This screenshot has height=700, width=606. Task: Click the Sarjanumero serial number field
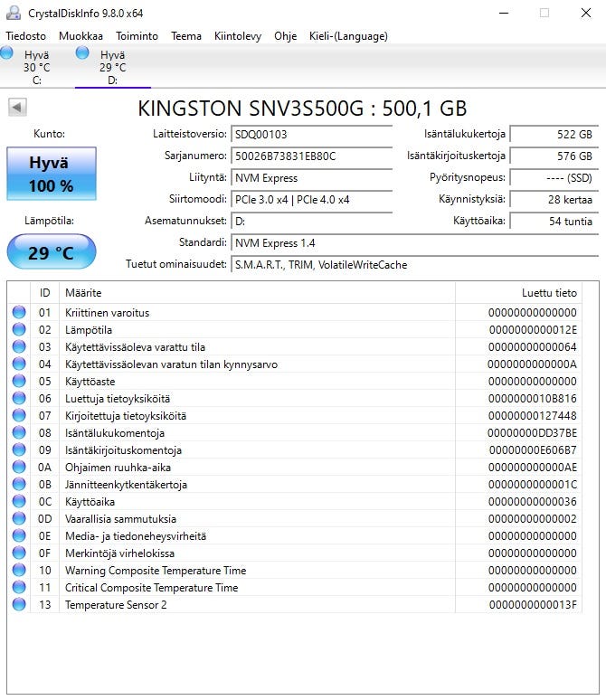[298, 156]
